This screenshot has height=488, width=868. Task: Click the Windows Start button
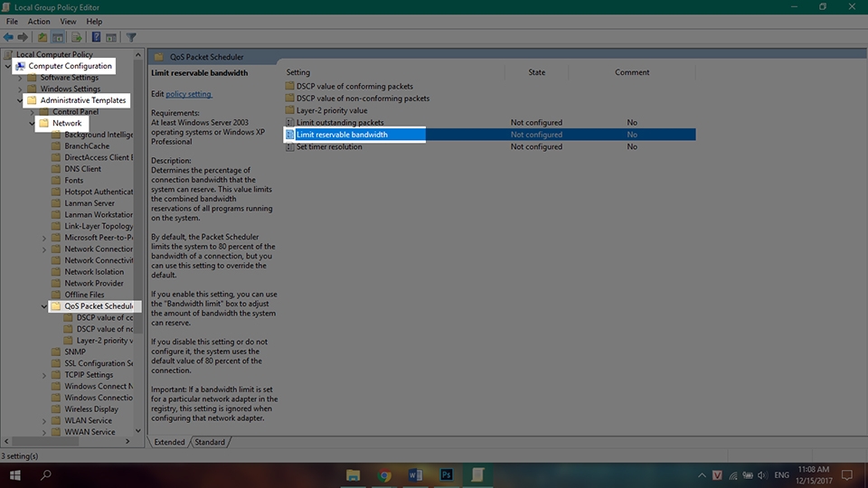[x=15, y=474]
